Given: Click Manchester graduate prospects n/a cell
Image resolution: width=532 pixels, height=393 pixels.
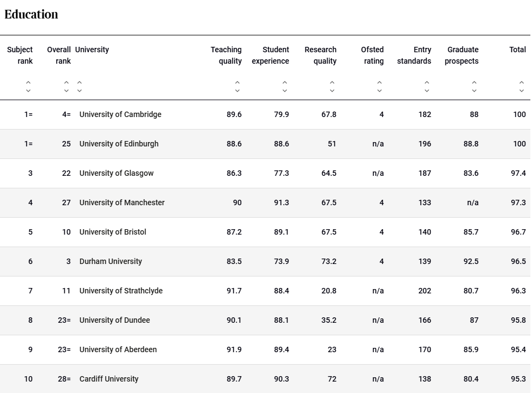Looking at the screenshot, I should tap(473, 202).
